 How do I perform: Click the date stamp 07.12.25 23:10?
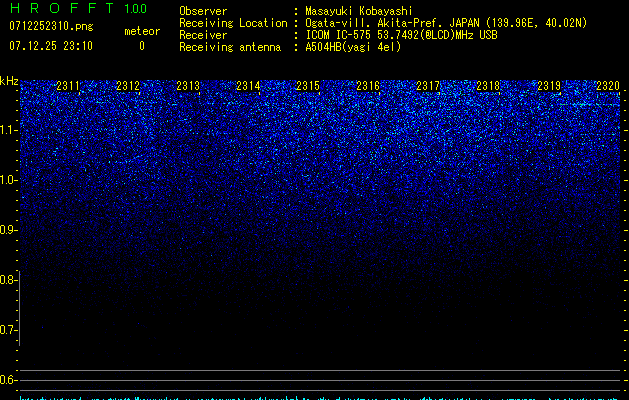pyautogui.click(x=51, y=46)
